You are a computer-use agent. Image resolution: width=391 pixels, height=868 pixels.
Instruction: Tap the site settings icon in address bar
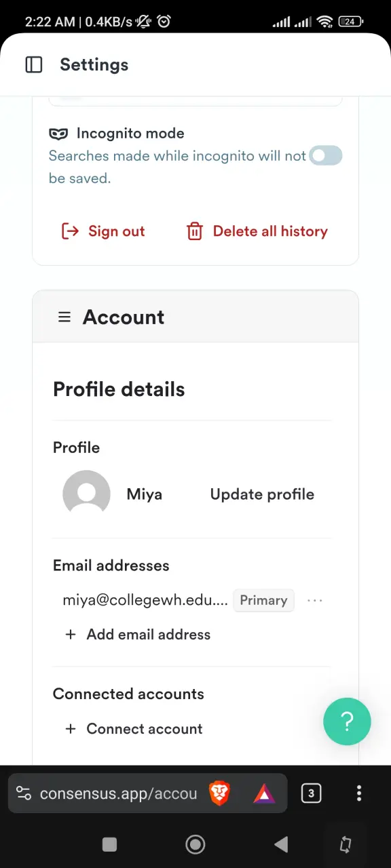24,793
